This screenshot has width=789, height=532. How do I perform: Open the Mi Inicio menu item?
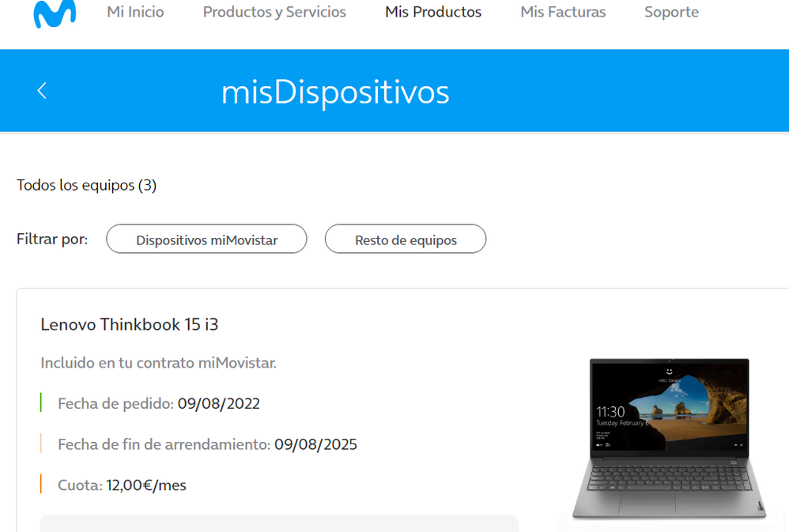135,12
